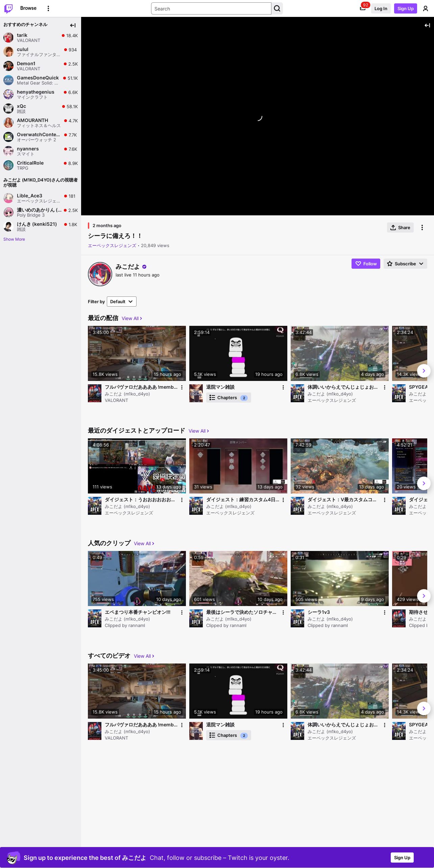Open 0:31 シーラ1v3 clip thumbnail
Screen dimensions: 434x868
[x=340, y=578]
